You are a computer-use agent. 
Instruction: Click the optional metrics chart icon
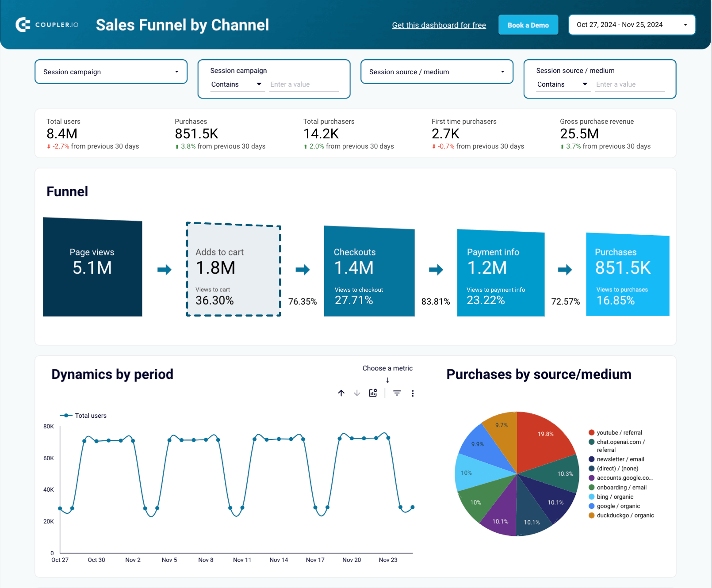pyautogui.click(x=373, y=393)
